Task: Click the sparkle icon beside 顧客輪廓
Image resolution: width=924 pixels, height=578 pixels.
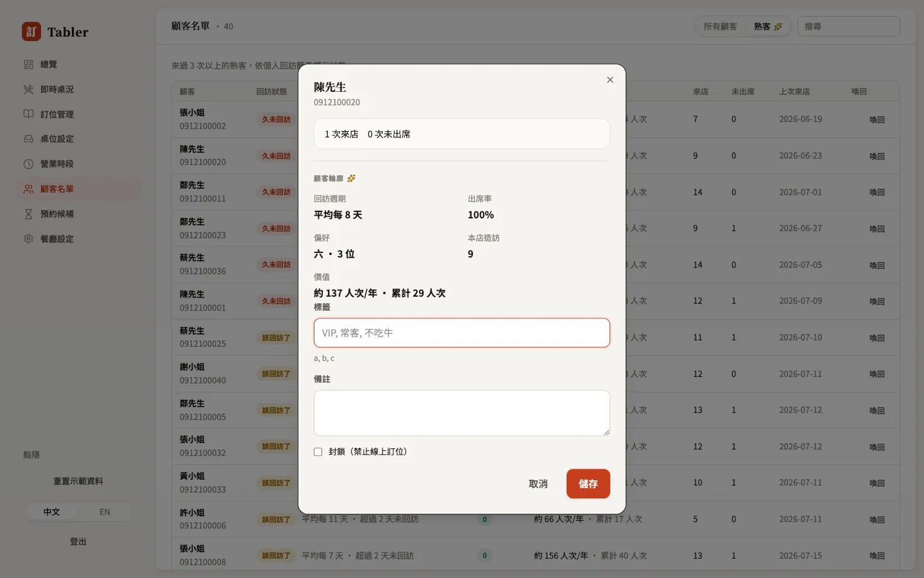Action: [351, 179]
